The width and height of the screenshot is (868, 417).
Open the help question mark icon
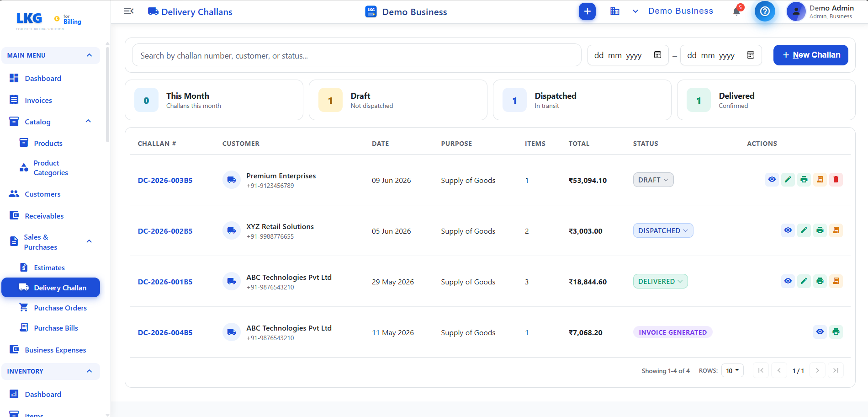(765, 11)
